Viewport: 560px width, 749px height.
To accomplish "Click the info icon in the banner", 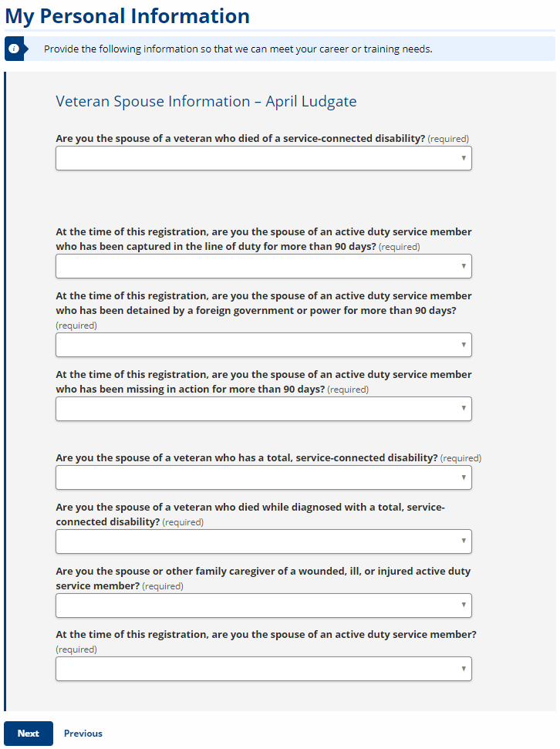I will tap(14, 49).
